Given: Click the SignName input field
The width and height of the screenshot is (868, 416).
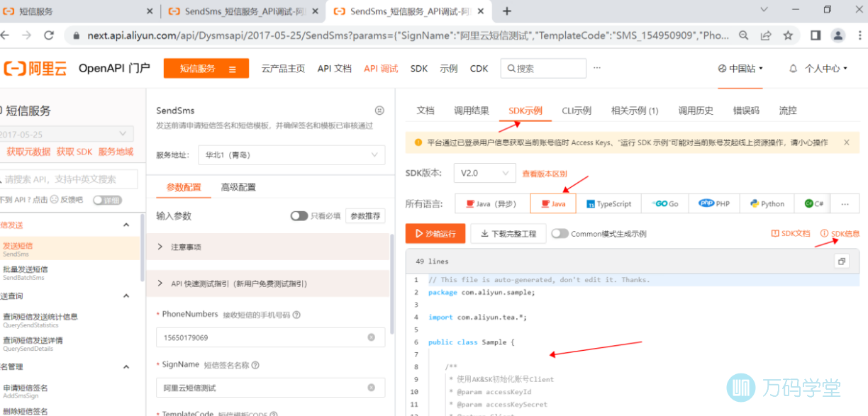Looking at the screenshot, I should pos(270,388).
